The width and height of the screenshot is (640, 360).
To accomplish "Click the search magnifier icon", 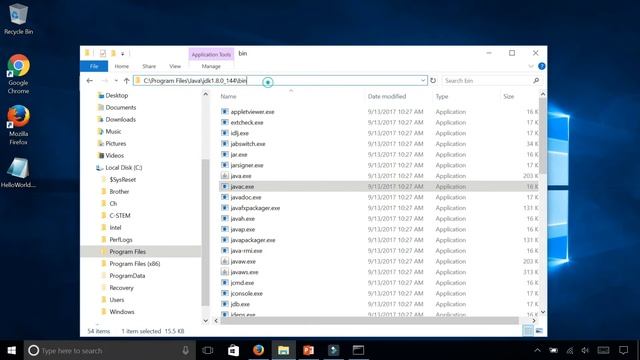I will pos(536,80).
